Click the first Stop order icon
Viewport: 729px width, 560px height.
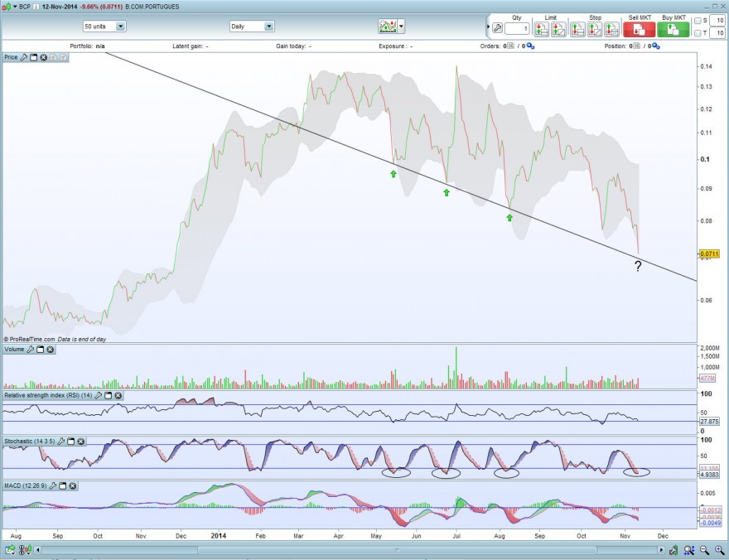[x=577, y=30]
